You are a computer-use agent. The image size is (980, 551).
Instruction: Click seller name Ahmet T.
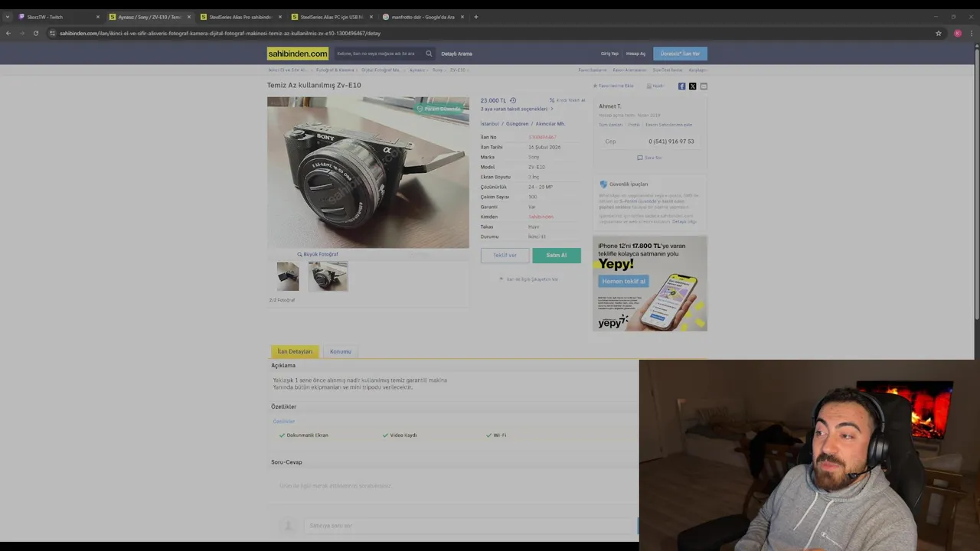tap(610, 106)
